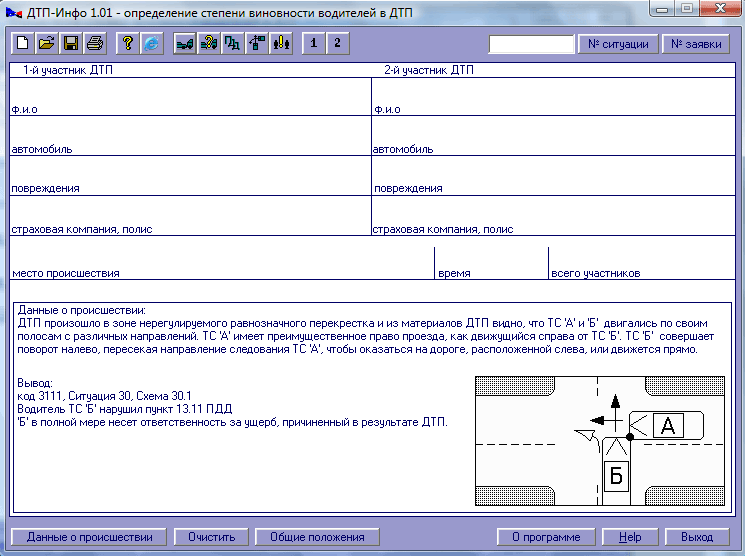Click the 'код 3111, Ситуация 30' line
This screenshot has width=745, height=556.
[104, 396]
